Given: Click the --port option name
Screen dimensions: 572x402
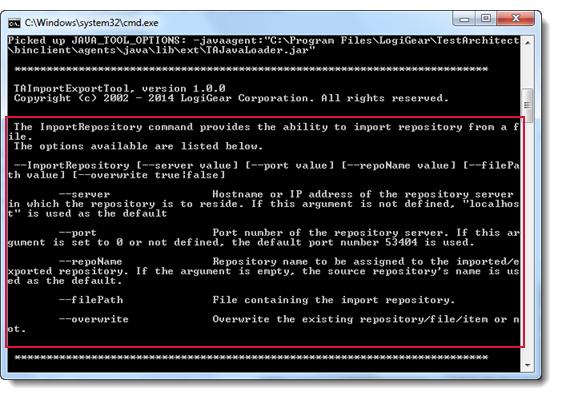Looking at the screenshot, I should 78,233.
